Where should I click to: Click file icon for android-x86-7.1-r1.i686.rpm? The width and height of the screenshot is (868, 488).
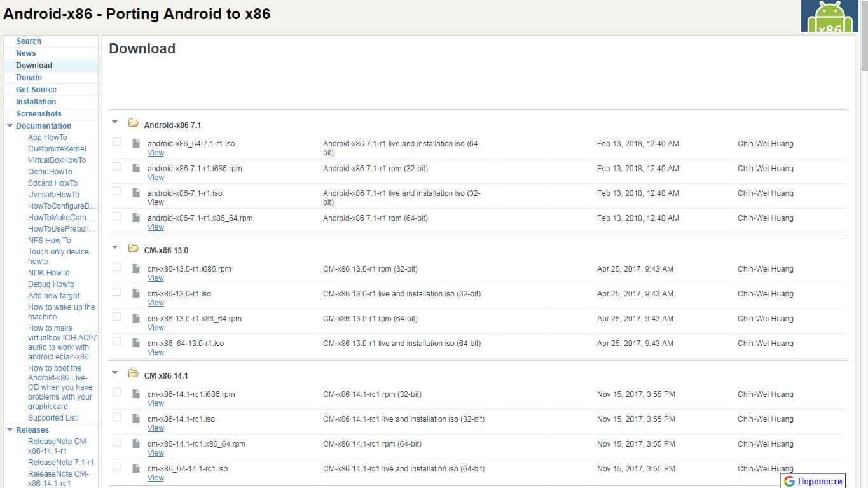(x=135, y=169)
